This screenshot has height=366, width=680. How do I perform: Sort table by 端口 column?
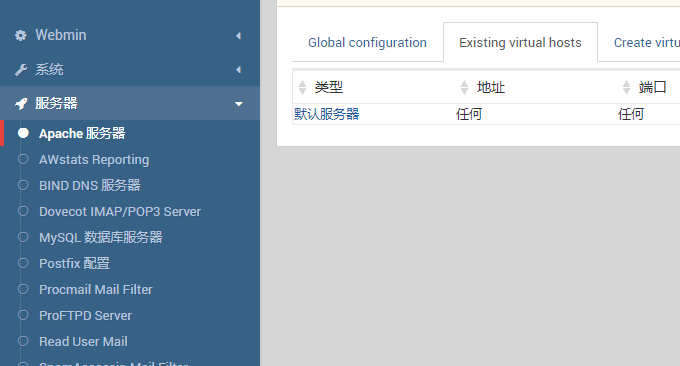626,87
